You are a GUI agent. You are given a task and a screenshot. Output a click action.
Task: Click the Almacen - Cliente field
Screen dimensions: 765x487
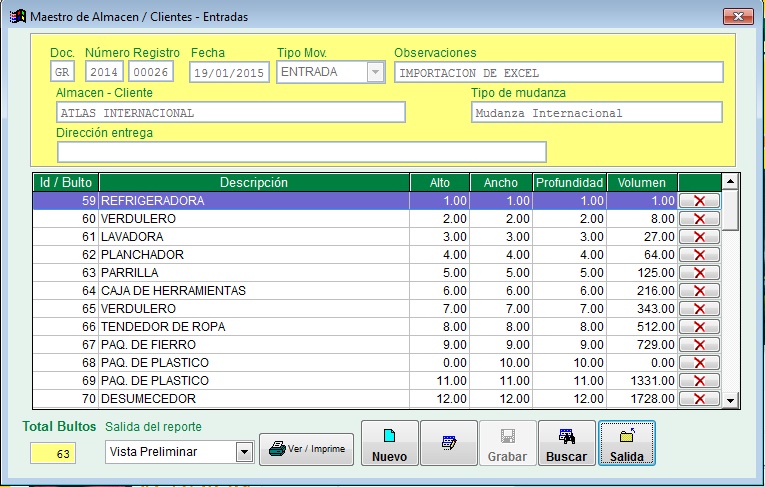click(x=231, y=112)
